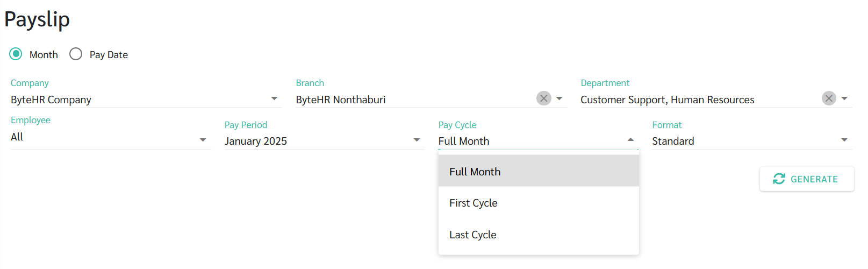The height and width of the screenshot is (269, 868).
Task: Select the Month radio button
Action: tap(16, 54)
